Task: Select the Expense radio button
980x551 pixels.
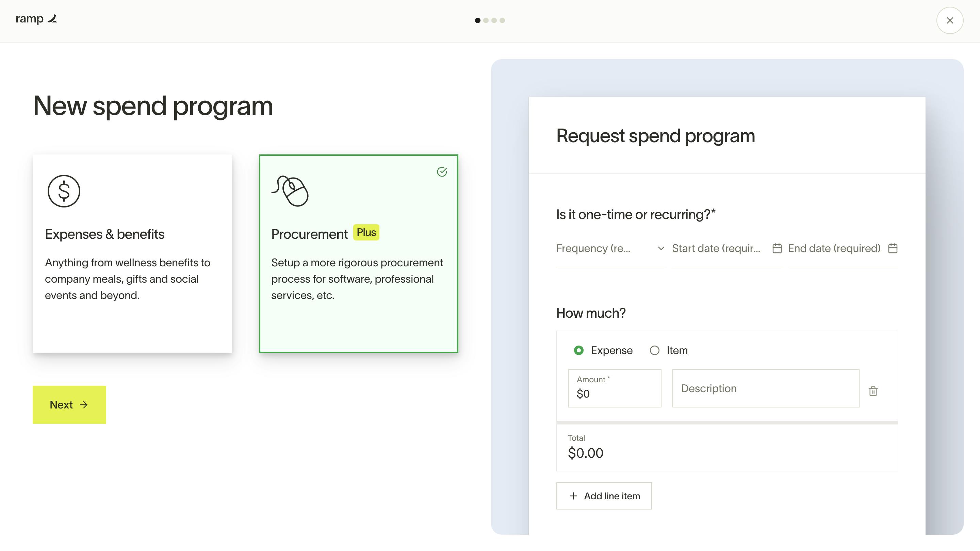Action: point(578,350)
